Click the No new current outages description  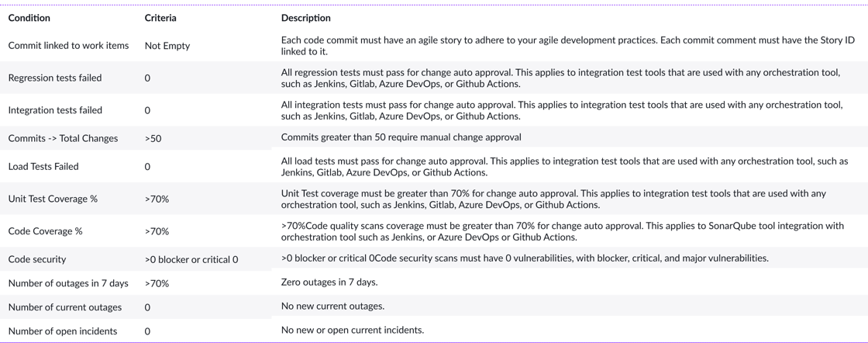click(332, 305)
